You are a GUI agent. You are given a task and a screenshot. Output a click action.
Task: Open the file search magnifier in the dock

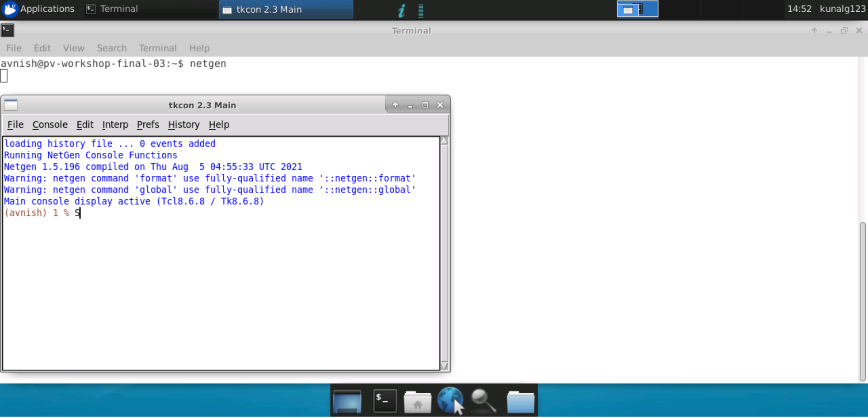[483, 400]
